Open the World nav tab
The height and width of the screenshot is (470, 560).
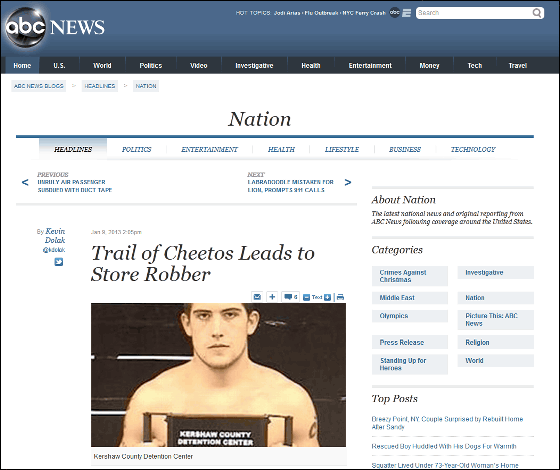(x=102, y=66)
